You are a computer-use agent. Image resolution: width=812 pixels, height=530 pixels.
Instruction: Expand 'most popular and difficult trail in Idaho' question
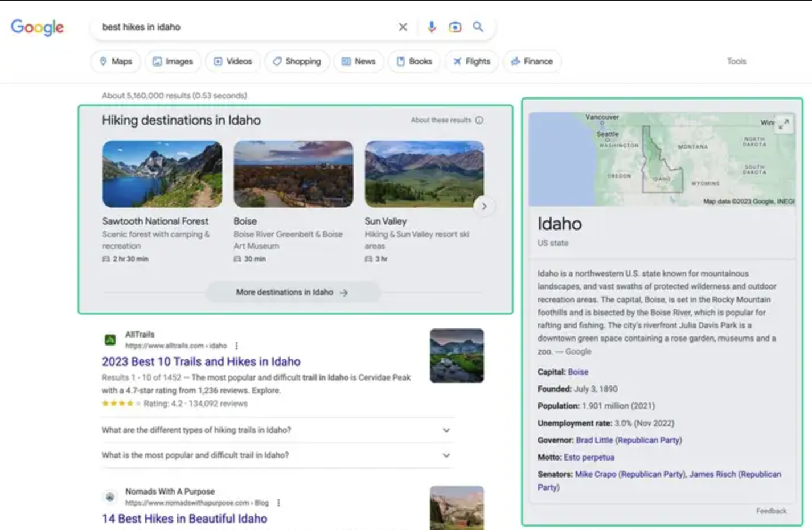(x=277, y=455)
